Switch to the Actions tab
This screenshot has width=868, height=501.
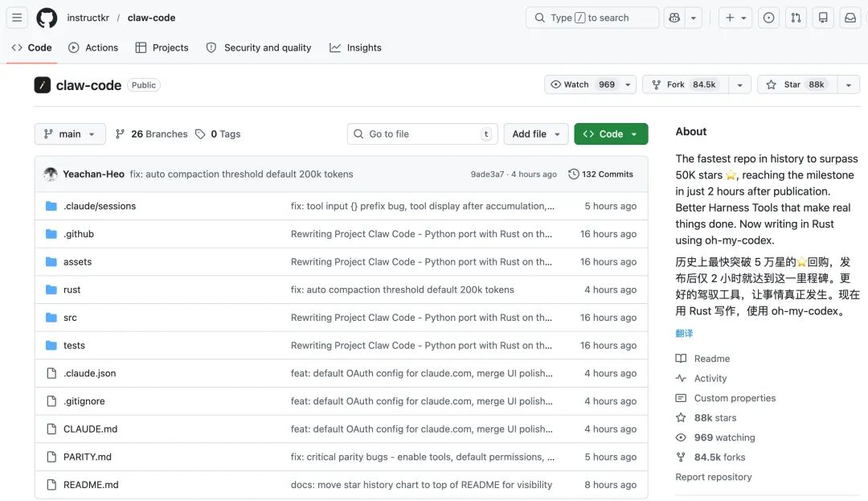(93, 47)
